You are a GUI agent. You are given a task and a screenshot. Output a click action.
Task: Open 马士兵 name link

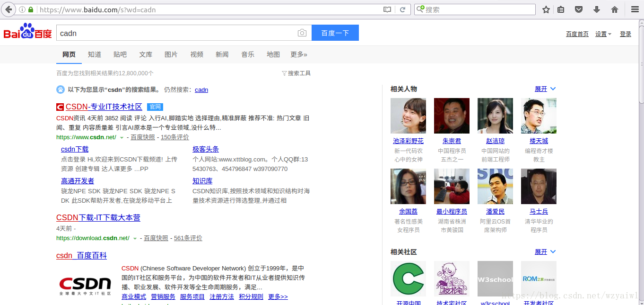pyautogui.click(x=539, y=212)
